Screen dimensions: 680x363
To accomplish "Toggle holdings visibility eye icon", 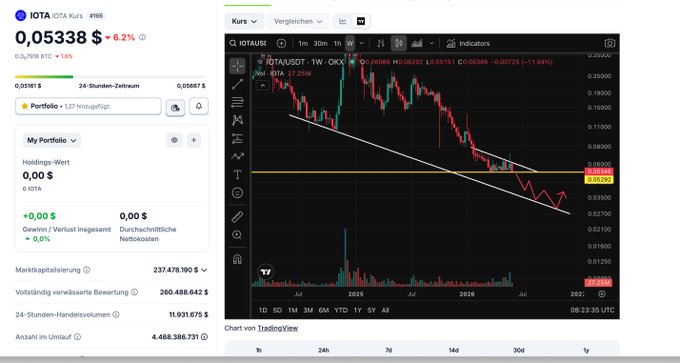I will [174, 140].
